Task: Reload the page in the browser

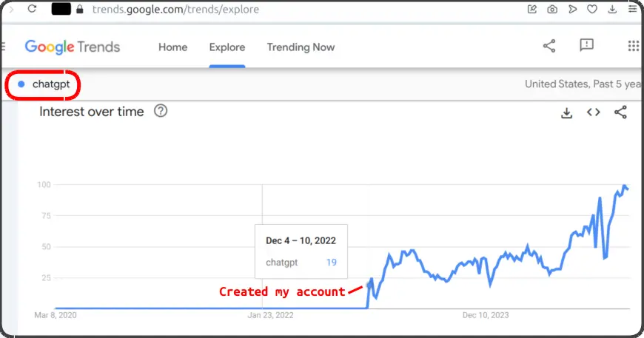Action: [x=32, y=10]
